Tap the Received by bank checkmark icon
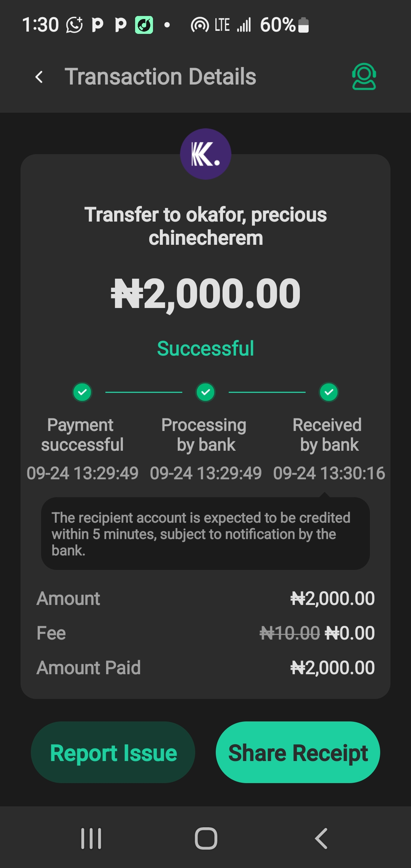 [329, 392]
